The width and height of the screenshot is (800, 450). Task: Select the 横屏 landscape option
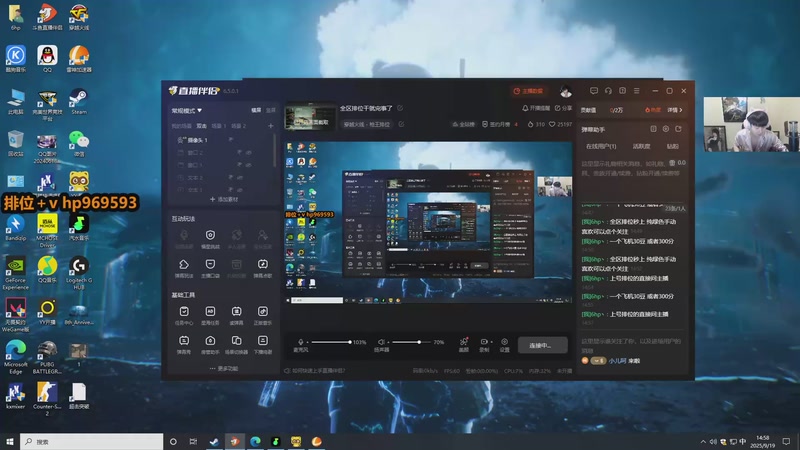(256, 110)
